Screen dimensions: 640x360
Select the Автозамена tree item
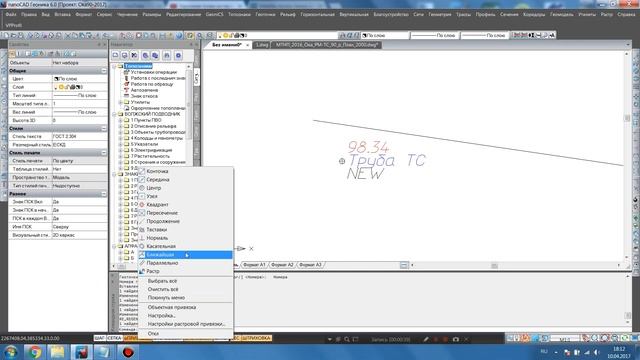tap(144, 90)
